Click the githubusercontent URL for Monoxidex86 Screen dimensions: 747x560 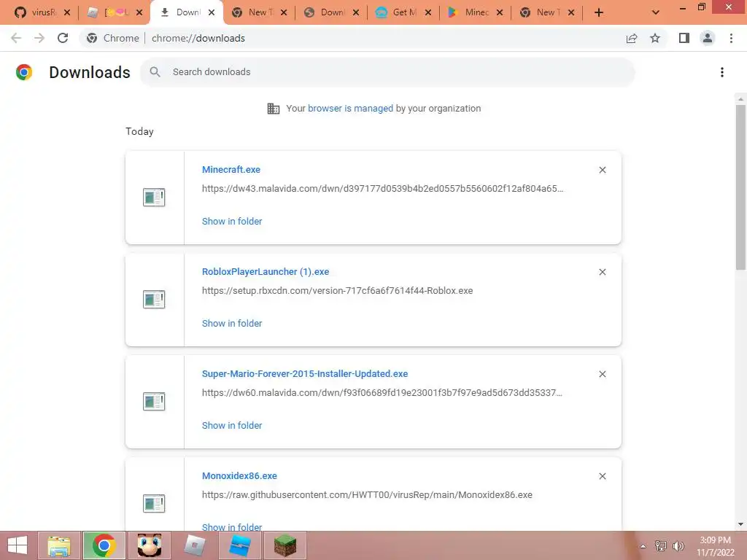click(367, 495)
